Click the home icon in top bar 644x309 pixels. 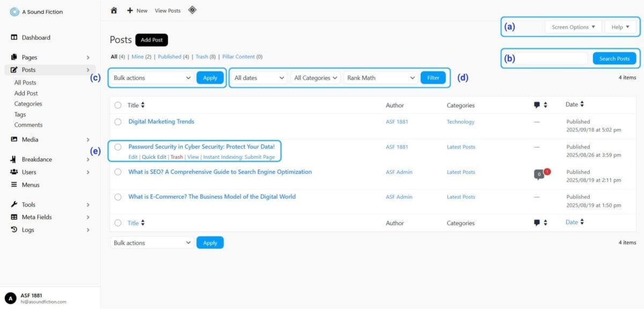point(114,10)
